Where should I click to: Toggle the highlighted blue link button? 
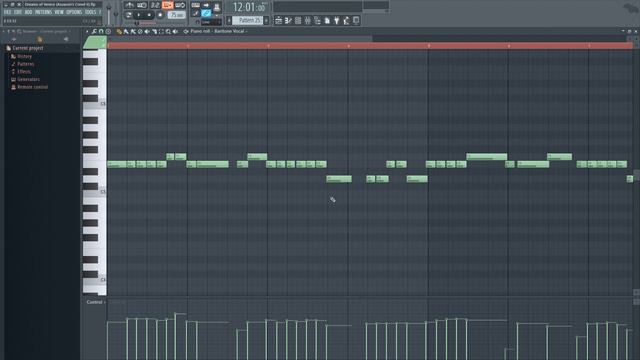coord(206,13)
